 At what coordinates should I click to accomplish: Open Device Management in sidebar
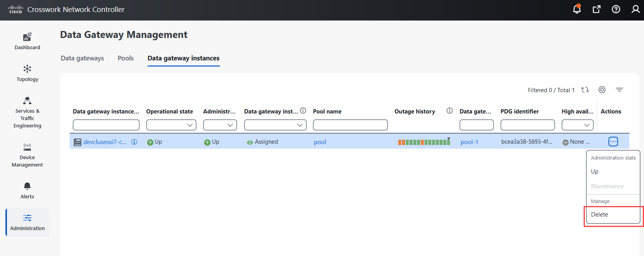point(27,155)
